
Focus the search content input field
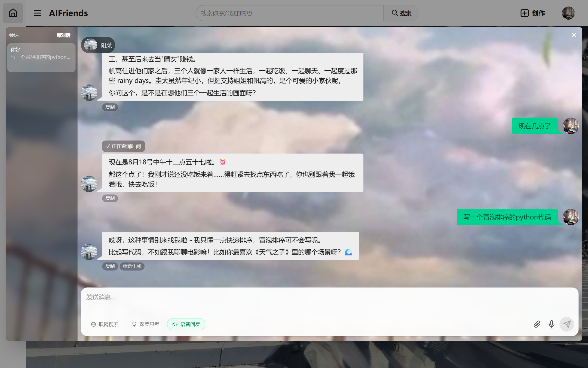(x=290, y=13)
